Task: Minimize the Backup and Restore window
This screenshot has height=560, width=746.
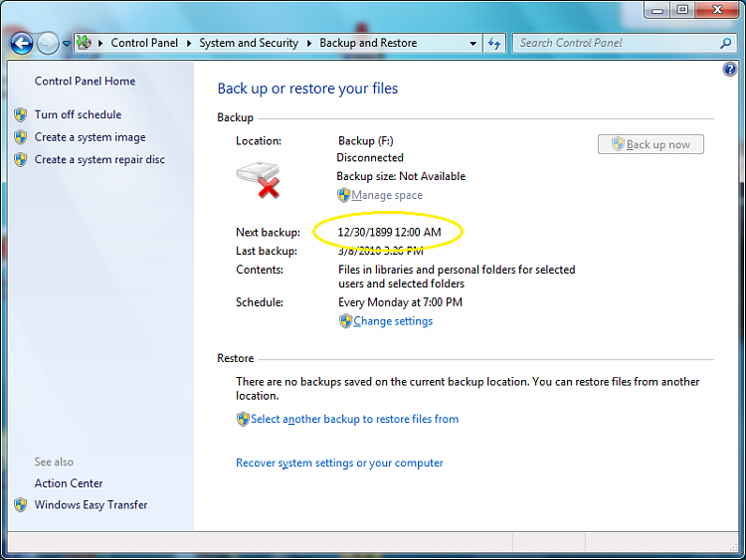Action: (657, 10)
